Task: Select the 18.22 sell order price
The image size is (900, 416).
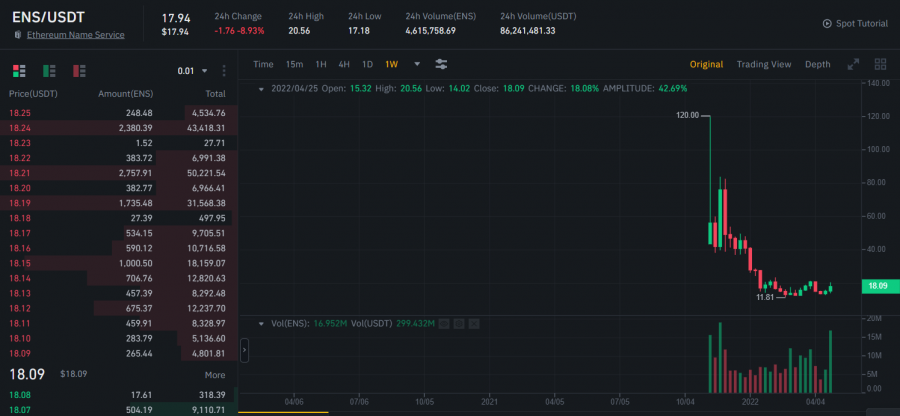Action: coord(20,158)
